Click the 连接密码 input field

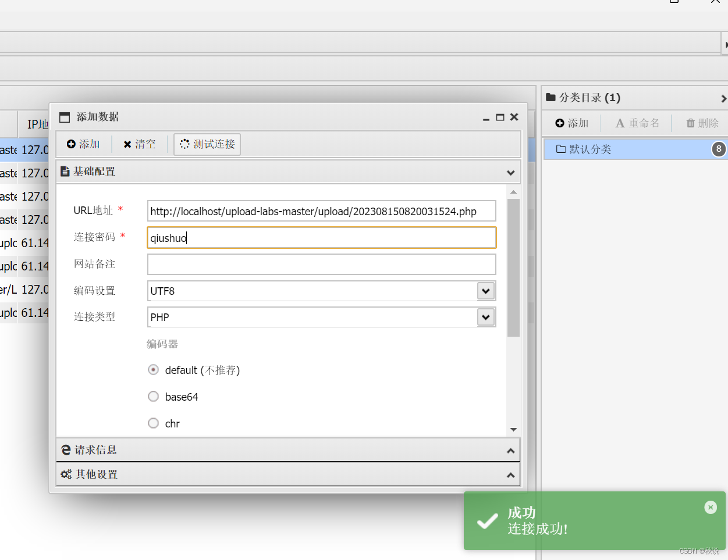coord(322,238)
